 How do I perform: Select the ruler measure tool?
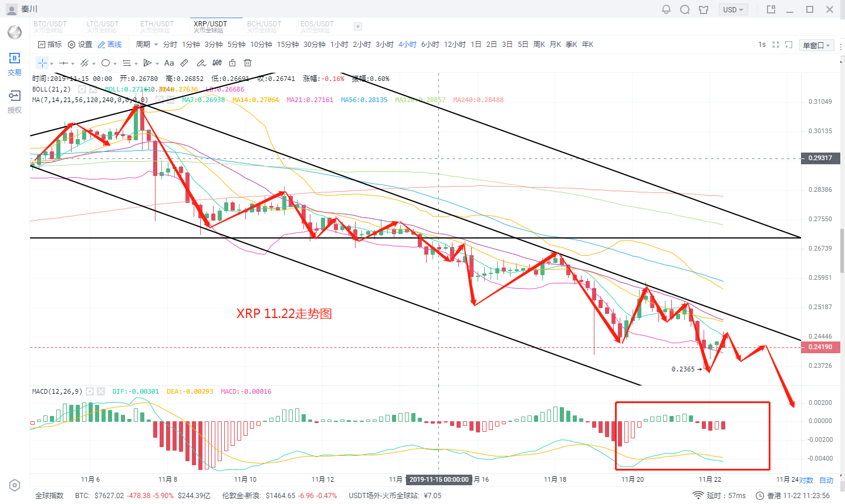pyautogui.click(x=184, y=63)
